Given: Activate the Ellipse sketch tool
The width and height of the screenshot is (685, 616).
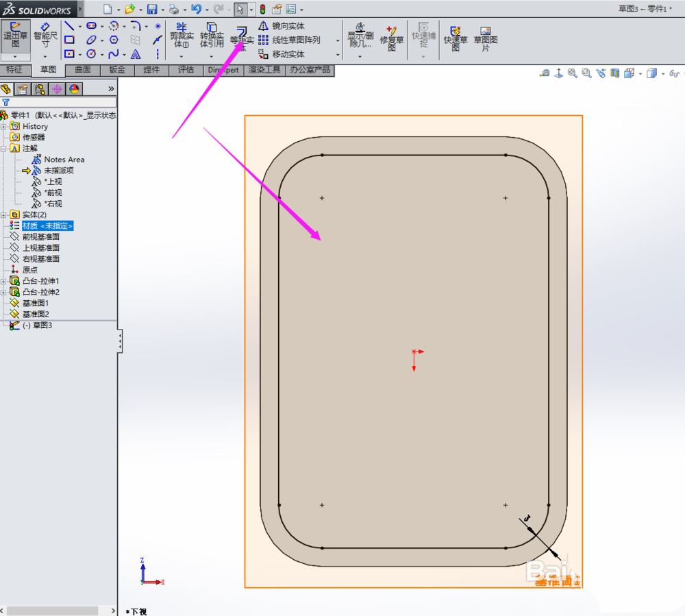Looking at the screenshot, I should coord(91,40).
